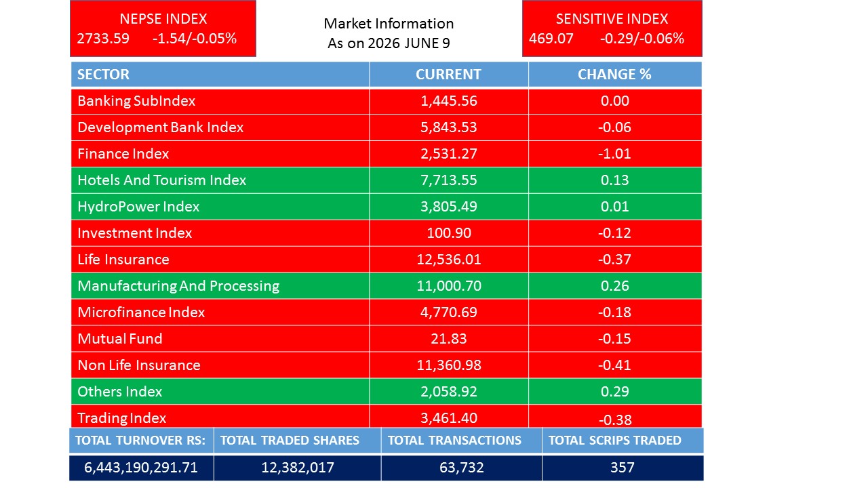Click the NEPSE INDEX red box
Viewport: 868px width, 488px height.
click(163, 28)
